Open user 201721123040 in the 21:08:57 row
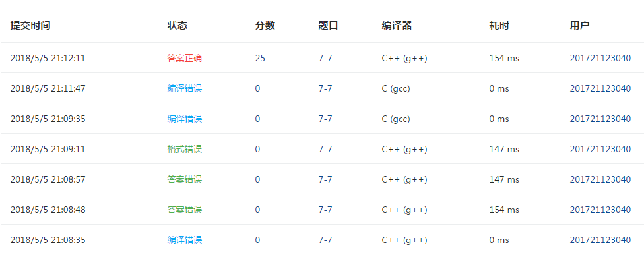This screenshot has width=644, height=253. [600, 180]
